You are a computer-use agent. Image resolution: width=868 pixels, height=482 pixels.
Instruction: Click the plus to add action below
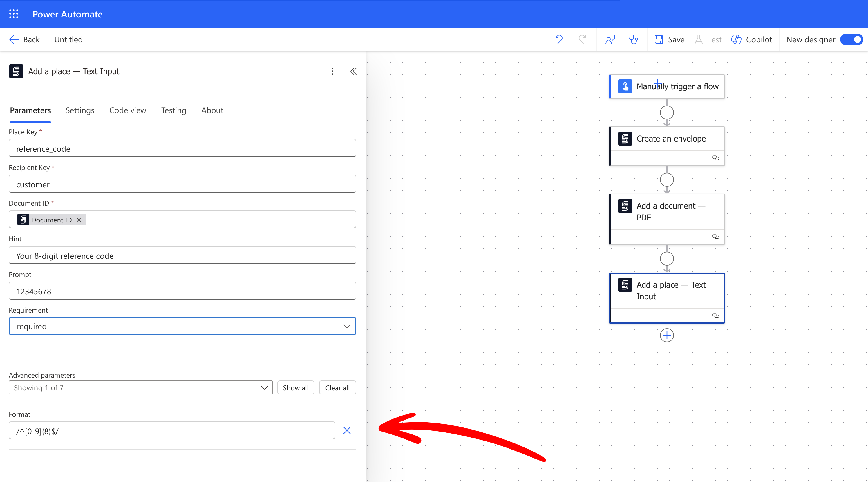[x=666, y=335]
